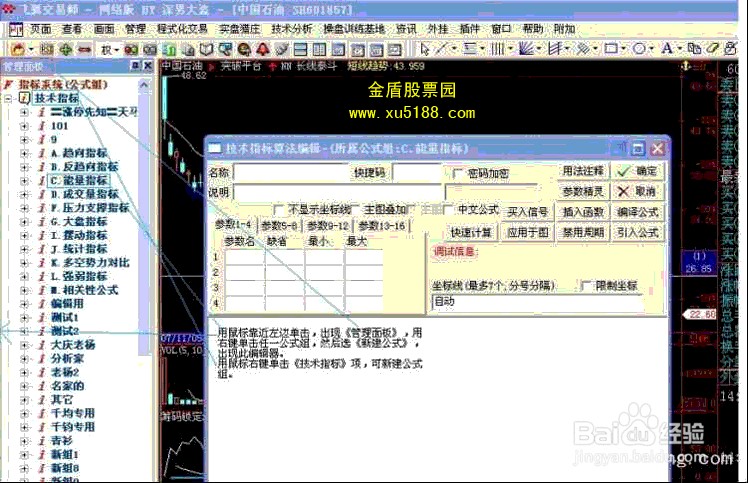Toggle the 限制坐标 checkbox
This screenshot has height=483, width=748.
pyautogui.click(x=586, y=286)
